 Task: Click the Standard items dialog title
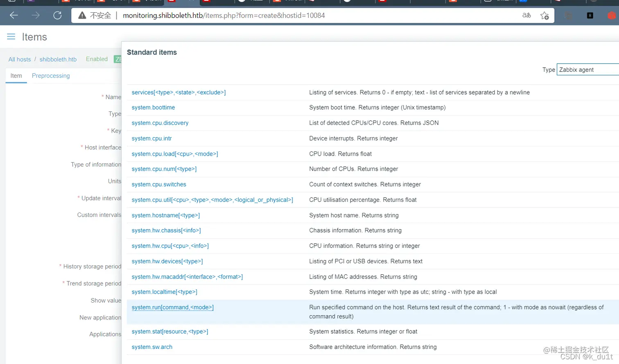(152, 52)
